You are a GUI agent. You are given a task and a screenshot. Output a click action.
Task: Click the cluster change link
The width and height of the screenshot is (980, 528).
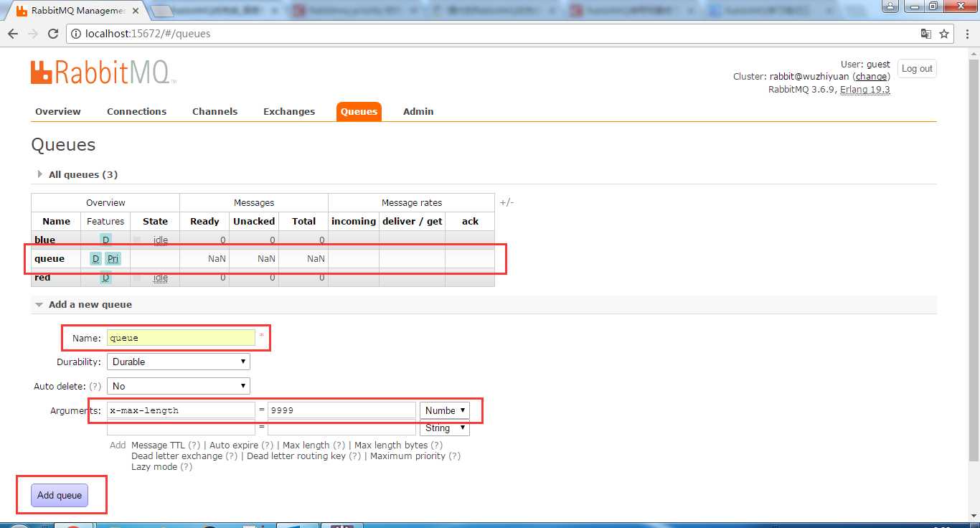[x=871, y=76]
